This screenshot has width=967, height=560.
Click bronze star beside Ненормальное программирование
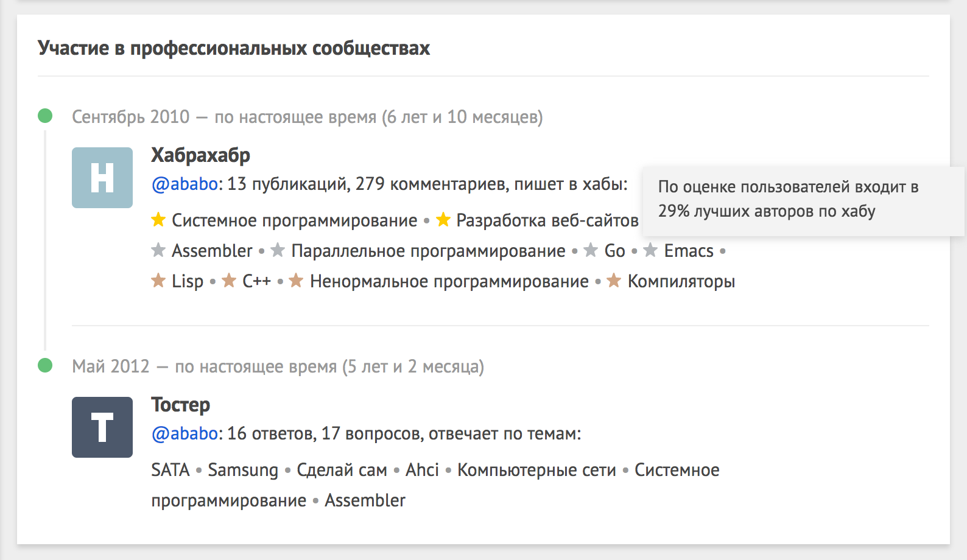pyautogui.click(x=296, y=281)
